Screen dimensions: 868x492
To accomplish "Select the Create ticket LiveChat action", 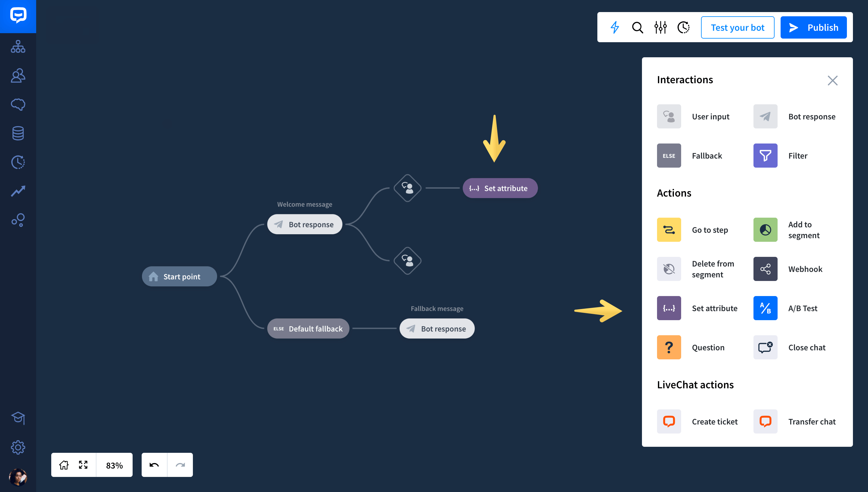I will click(x=697, y=421).
